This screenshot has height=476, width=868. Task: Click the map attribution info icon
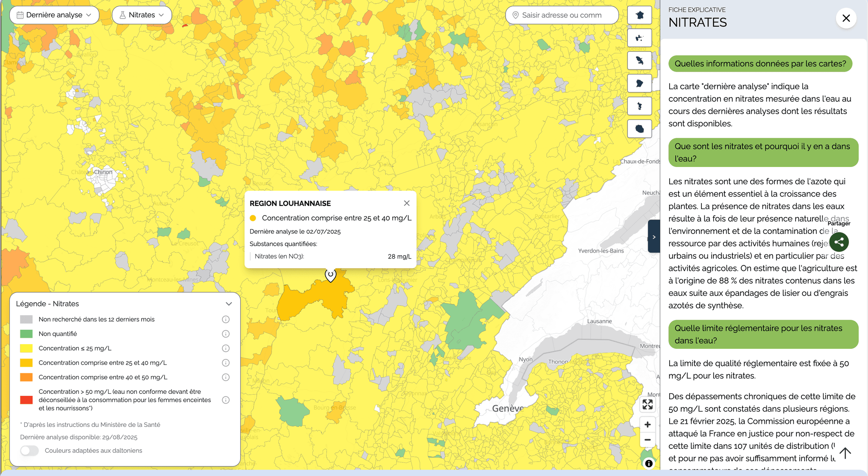click(648, 463)
